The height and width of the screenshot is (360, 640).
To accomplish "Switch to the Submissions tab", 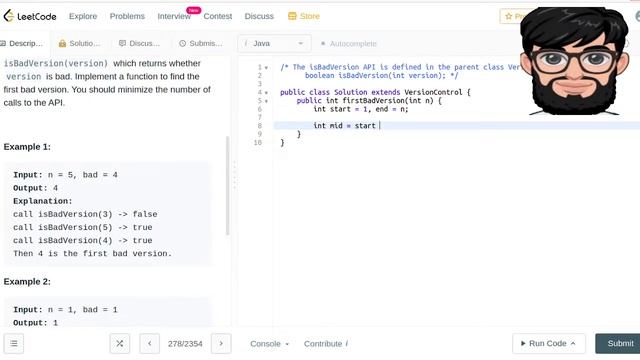I will click(201, 43).
